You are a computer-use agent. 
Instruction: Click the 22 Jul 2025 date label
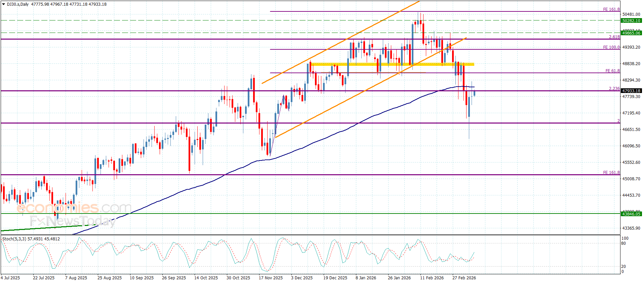tap(44, 278)
